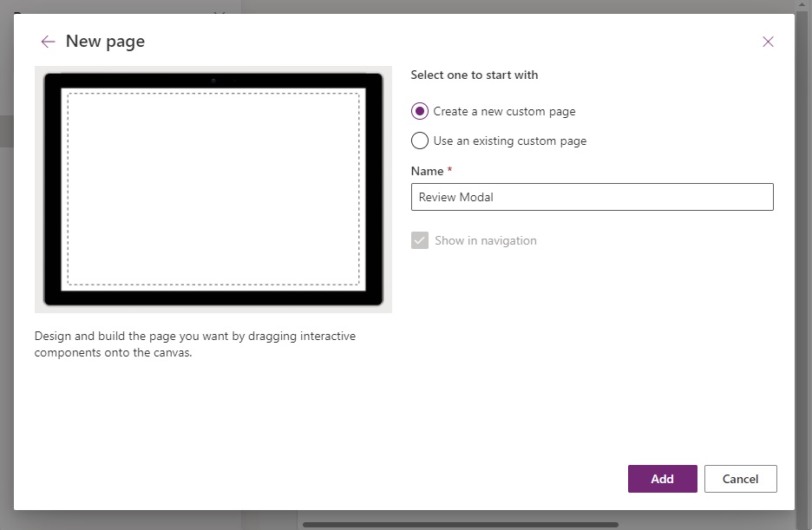Close the New page dialog
812x530 pixels.
(x=768, y=41)
